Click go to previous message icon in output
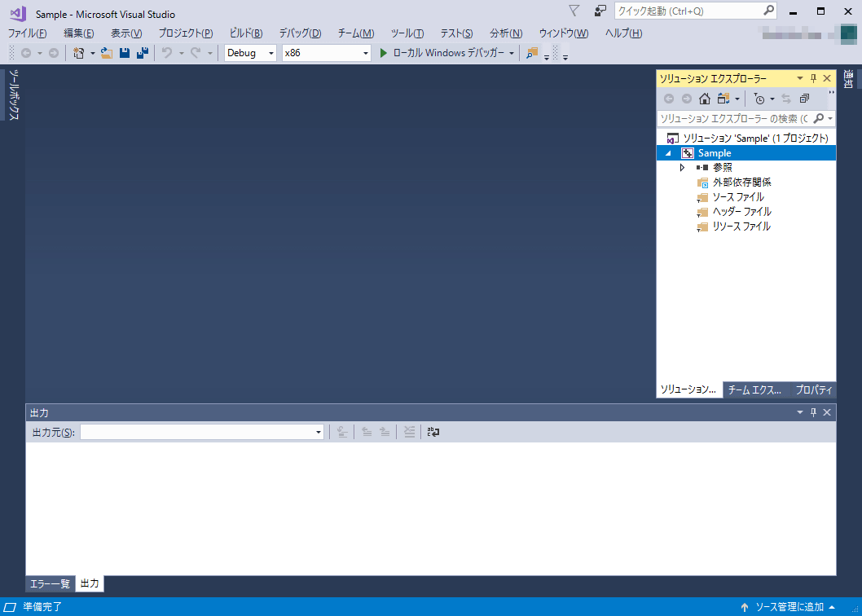The width and height of the screenshot is (862, 616). pos(367,433)
